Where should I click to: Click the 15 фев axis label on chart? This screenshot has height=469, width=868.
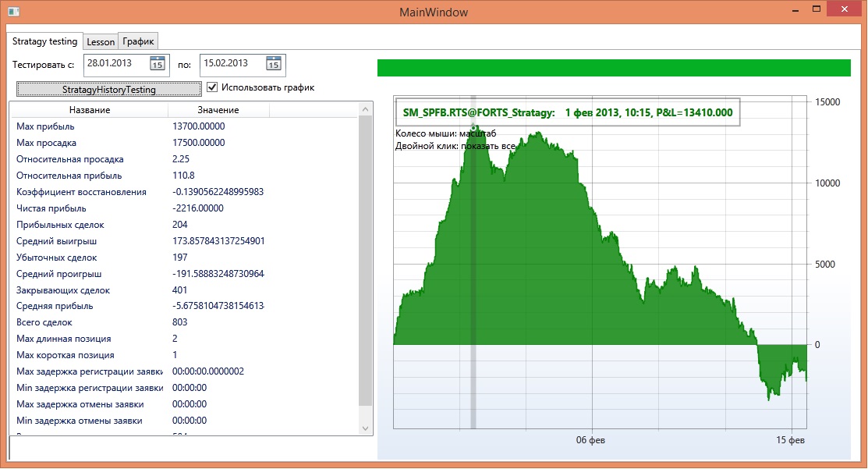click(x=790, y=440)
